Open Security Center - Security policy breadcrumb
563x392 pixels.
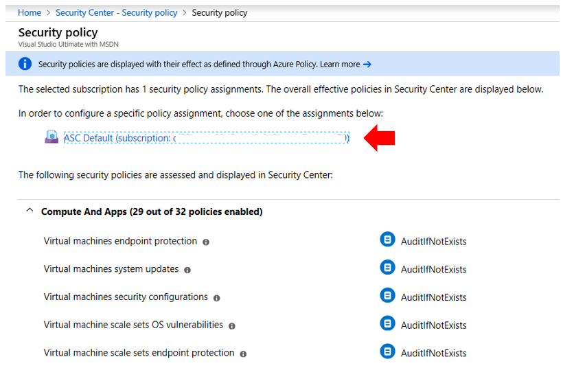(x=116, y=12)
